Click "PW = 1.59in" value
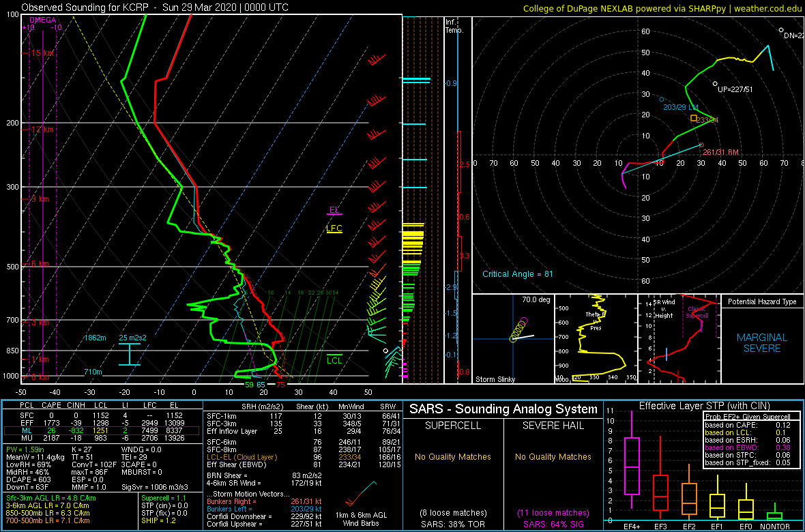805x532 pixels. 27,450
